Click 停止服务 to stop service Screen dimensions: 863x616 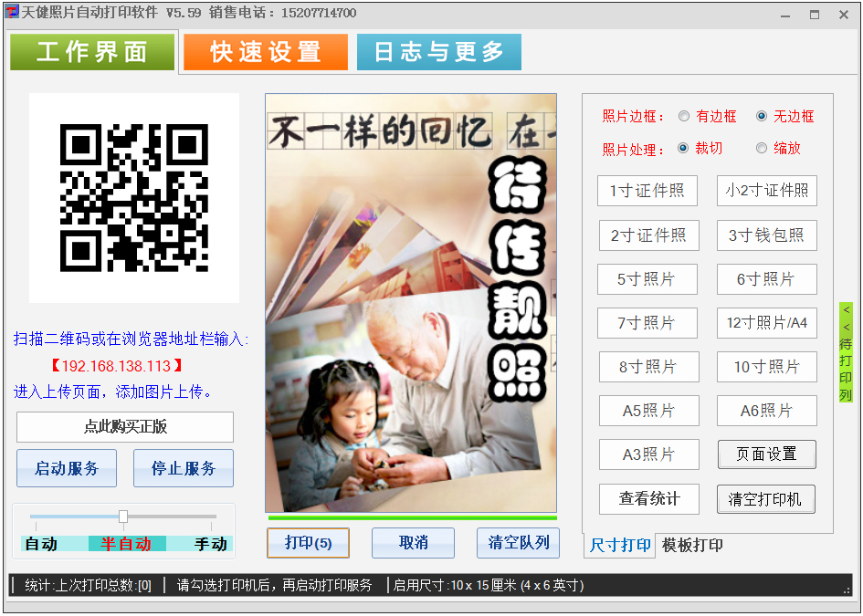(184, 468)
